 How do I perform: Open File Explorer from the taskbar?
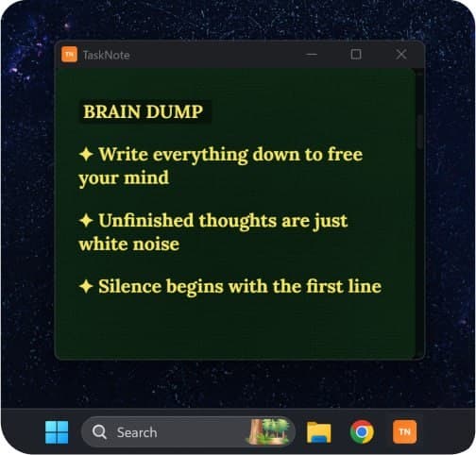point(319,432)
